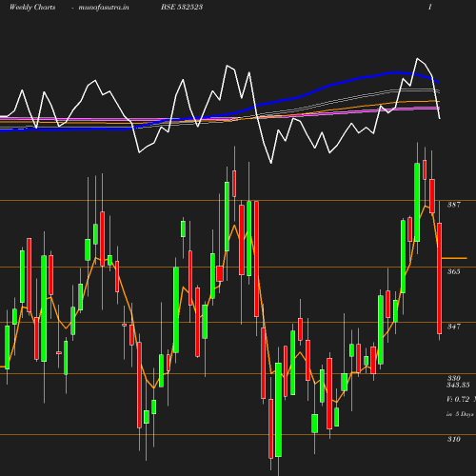The width and height of the screenshot is (476, 476).
Task: Click the 'BSE 532523' ticker label
Action: coord(182,7)
